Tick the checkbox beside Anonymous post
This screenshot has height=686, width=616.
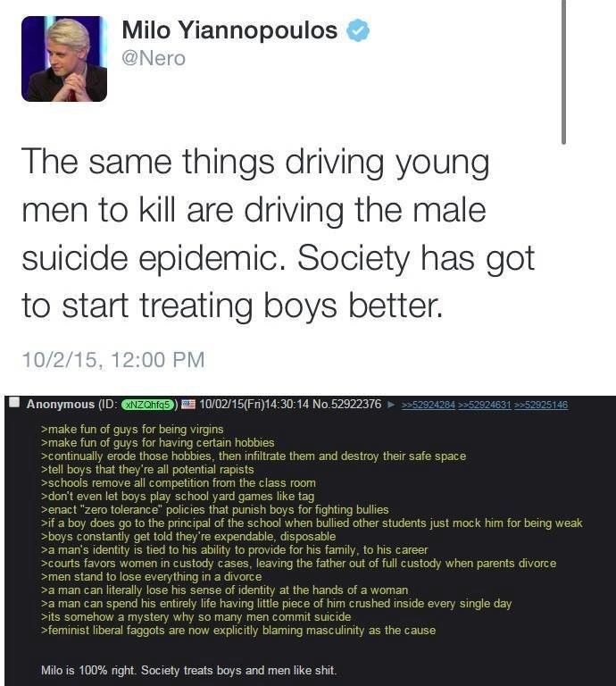pos(15,403)
